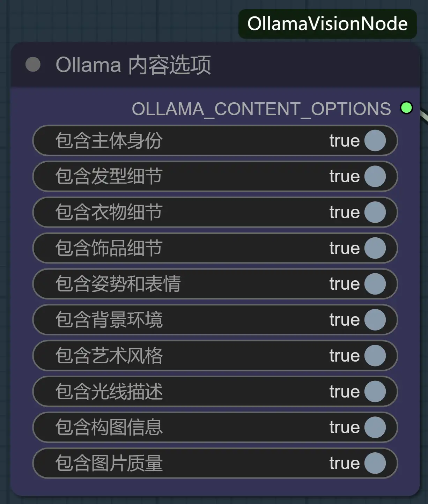
Task: Click the OllamaVisionNode badge label
Action: (x=327, y=24)
